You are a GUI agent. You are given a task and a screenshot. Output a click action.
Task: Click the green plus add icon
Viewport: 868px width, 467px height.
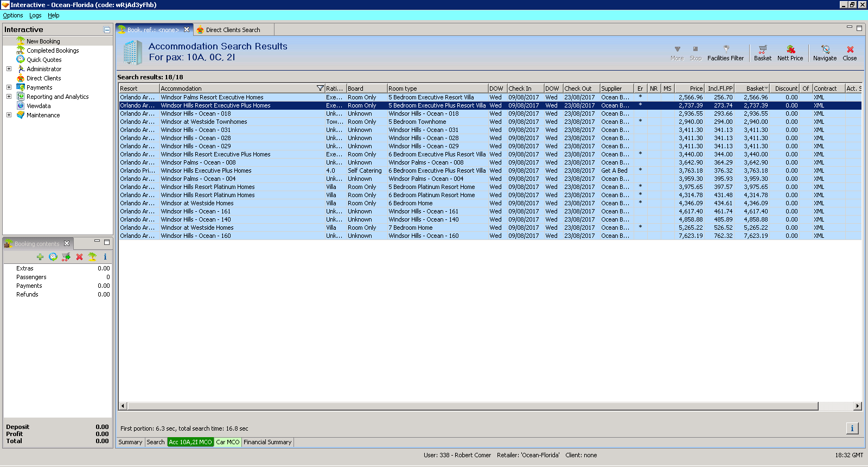coord(40,257)
